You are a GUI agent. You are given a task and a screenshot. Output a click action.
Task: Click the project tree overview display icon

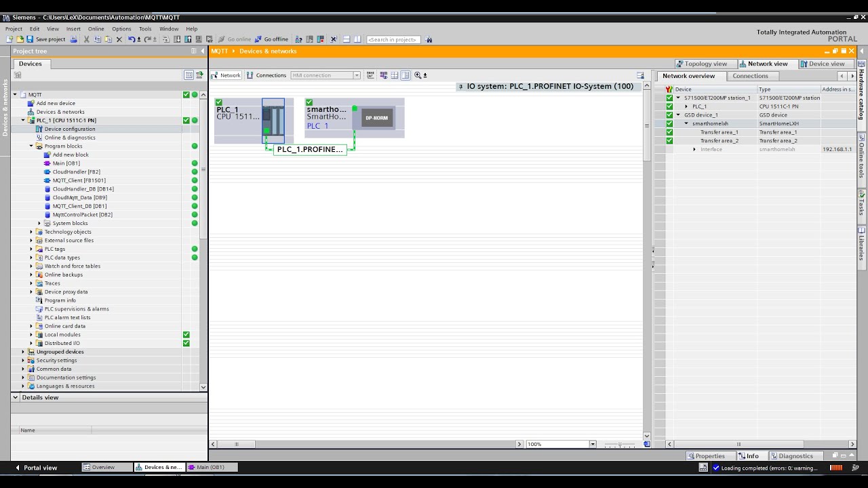coord(189,75)
